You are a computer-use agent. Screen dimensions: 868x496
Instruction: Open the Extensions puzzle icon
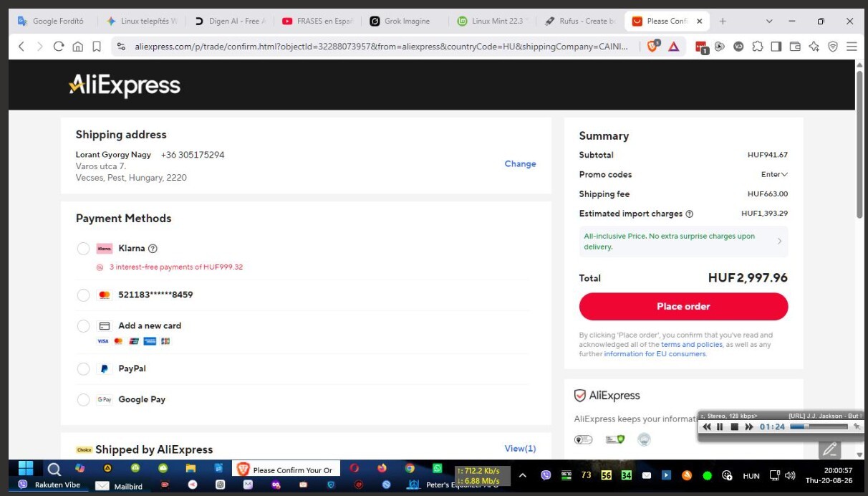click(x=757, y=47)
